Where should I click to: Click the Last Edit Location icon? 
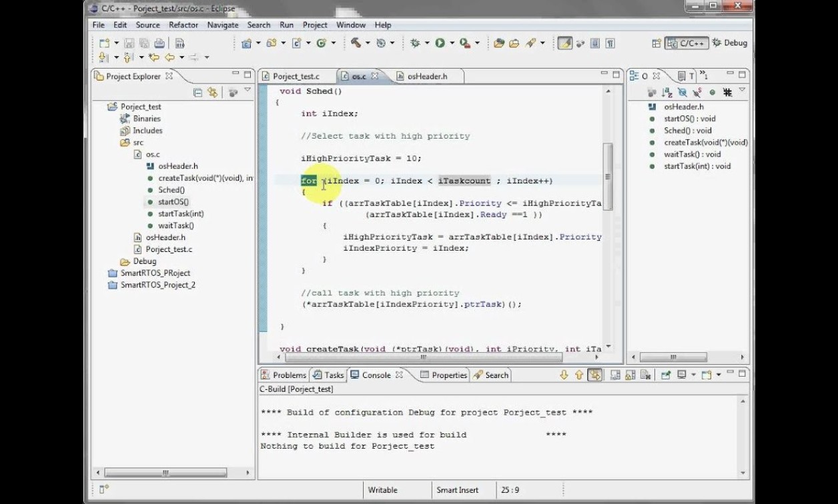click(154, 57)
